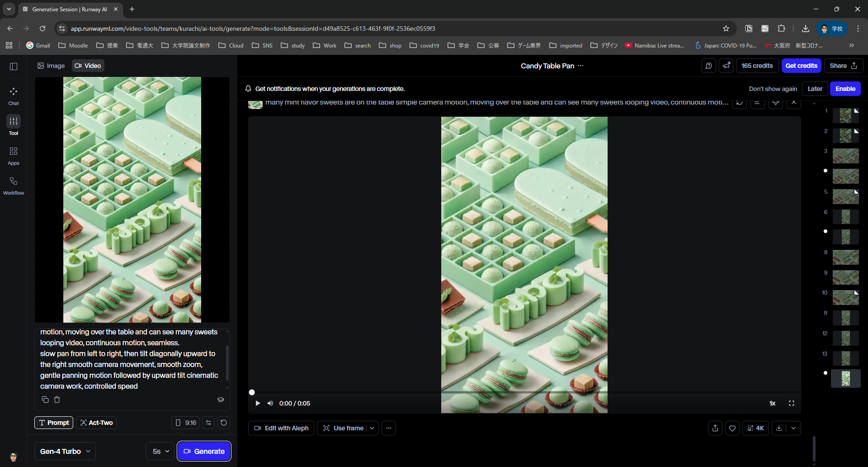Screen dimensions: 868x467
Task: Select the Act-Two mode tab
Action: point(96,423)
